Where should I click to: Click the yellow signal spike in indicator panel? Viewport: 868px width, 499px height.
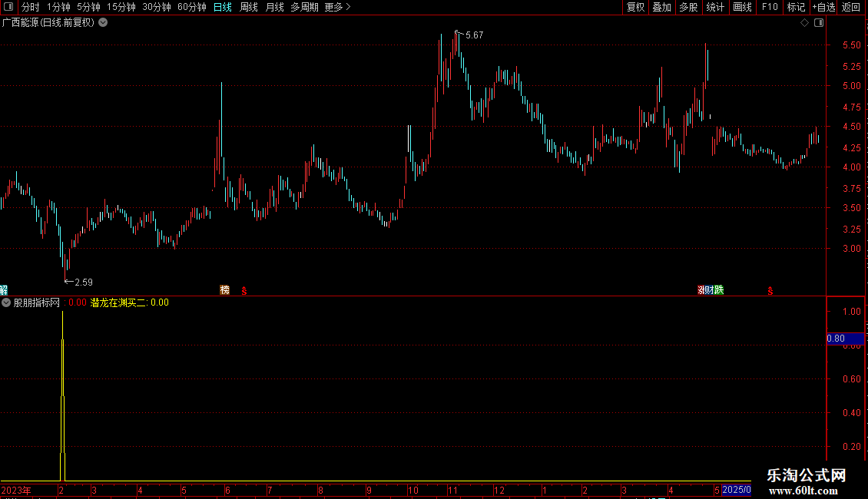point(62,395)
